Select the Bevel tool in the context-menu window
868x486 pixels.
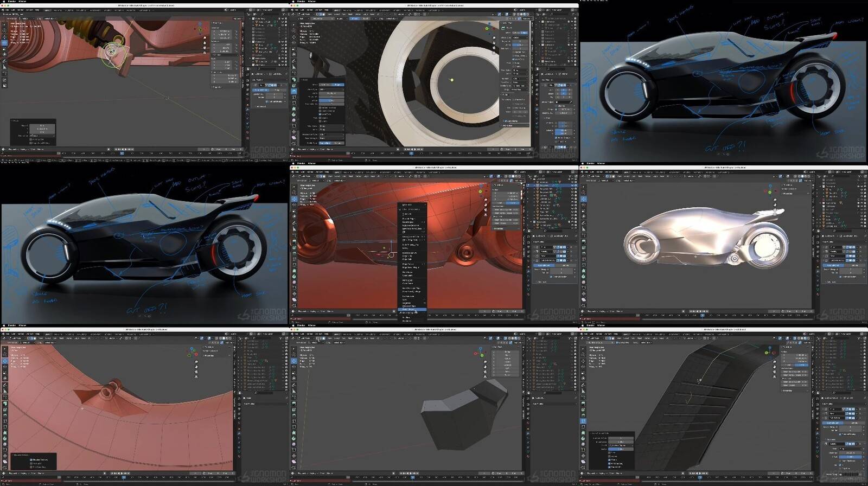click(294, 253)
